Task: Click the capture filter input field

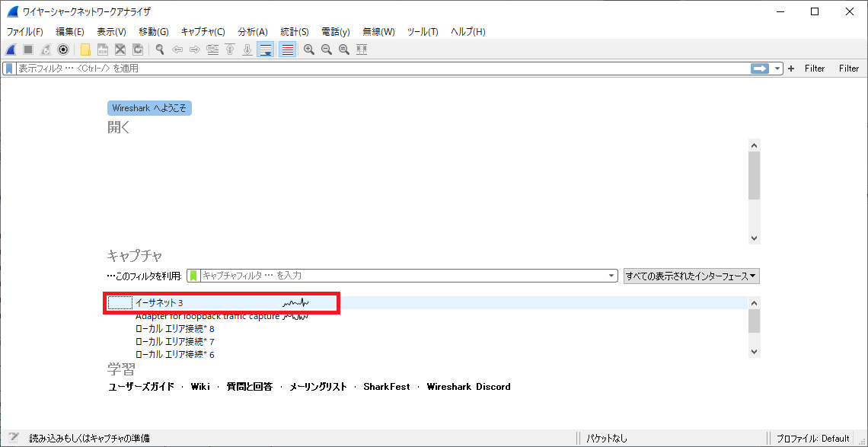Action: point(403,276)
